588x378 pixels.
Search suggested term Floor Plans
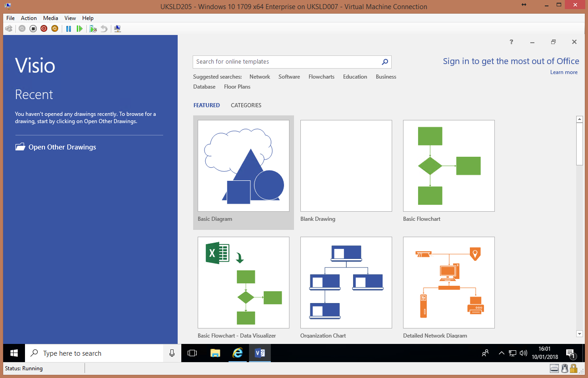(x=237, y=87)
